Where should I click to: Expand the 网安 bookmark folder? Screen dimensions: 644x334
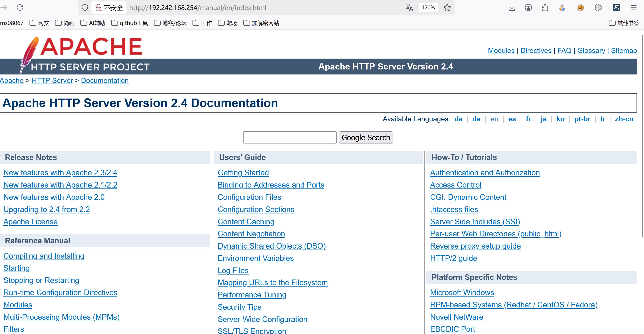pos(39,23)
